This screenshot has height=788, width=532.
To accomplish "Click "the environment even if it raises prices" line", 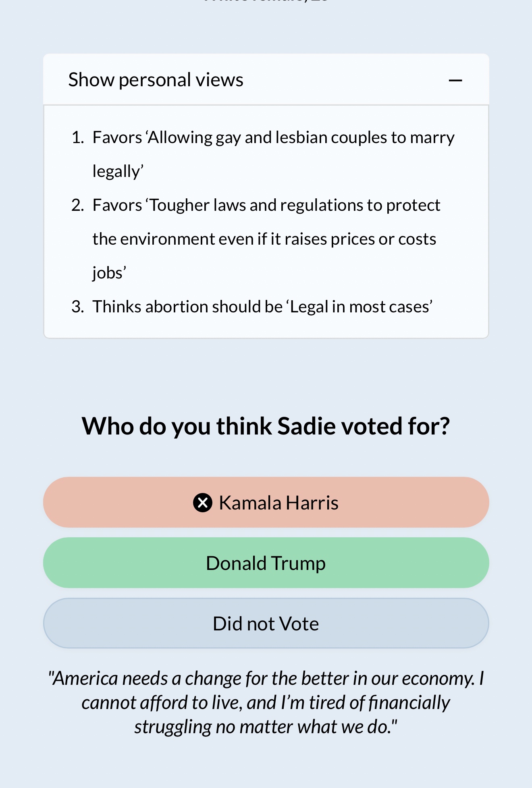I will click(264, 239).
